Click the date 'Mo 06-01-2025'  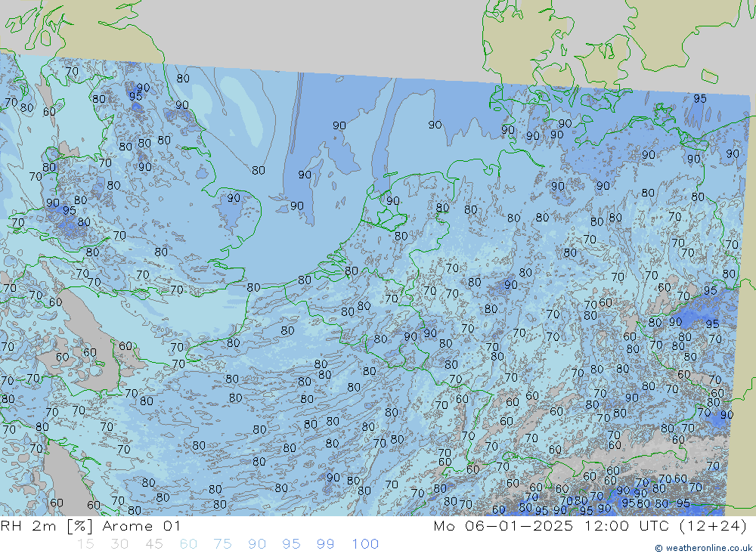pyautogui.click(x=503, y=525)
